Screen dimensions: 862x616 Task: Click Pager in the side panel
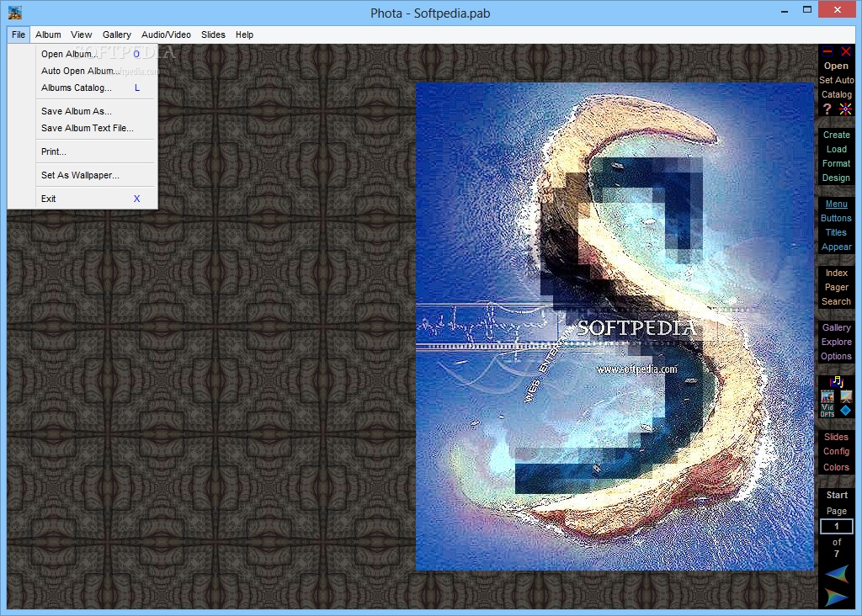[836, 287]
